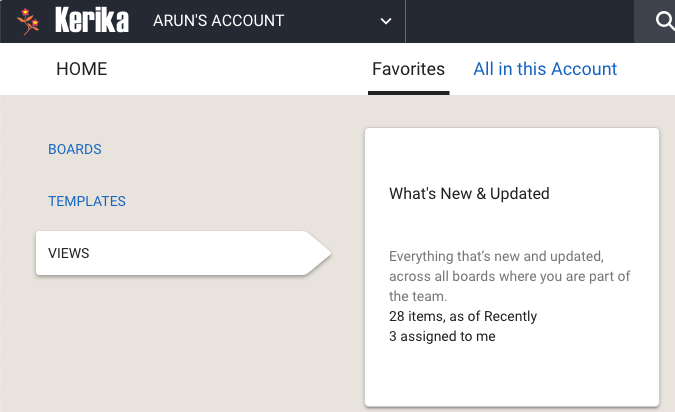Switch to All in this Account tab
The width and height of the screenshot is (675, 412).
[545, 69]
